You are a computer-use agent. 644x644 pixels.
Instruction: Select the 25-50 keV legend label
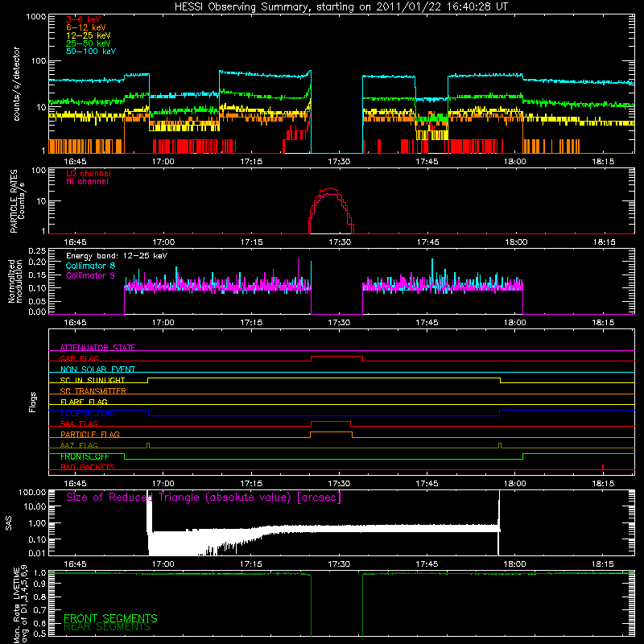(89, 43)
